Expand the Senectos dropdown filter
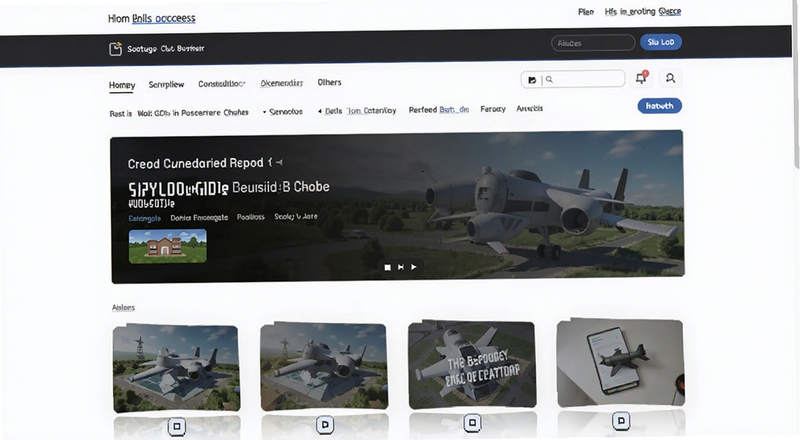 click(283, 111)
